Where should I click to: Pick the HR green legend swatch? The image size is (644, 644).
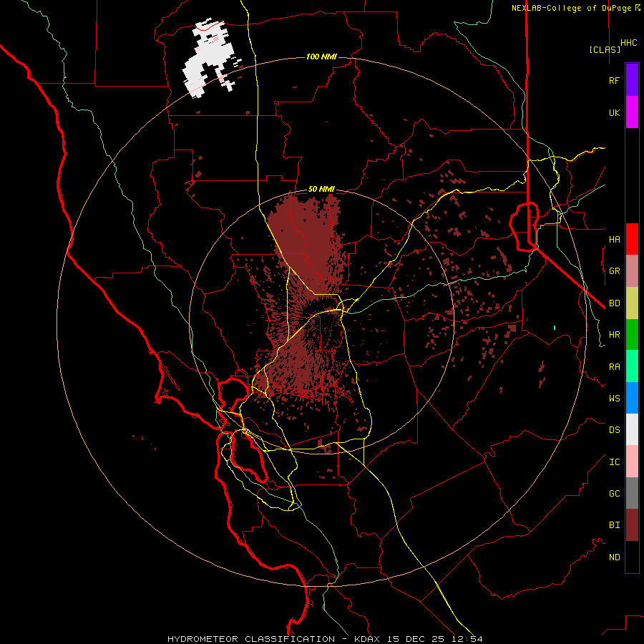click(x=632, y=335)
